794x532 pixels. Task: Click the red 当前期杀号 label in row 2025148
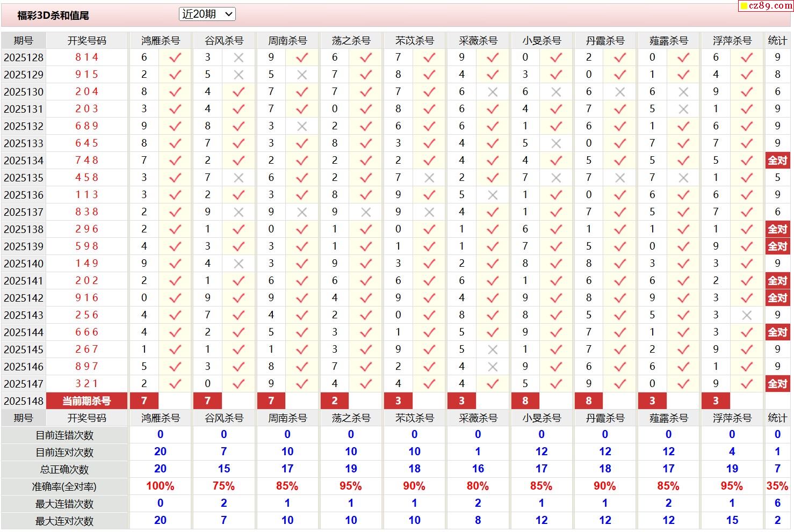[x=87, y=401]
